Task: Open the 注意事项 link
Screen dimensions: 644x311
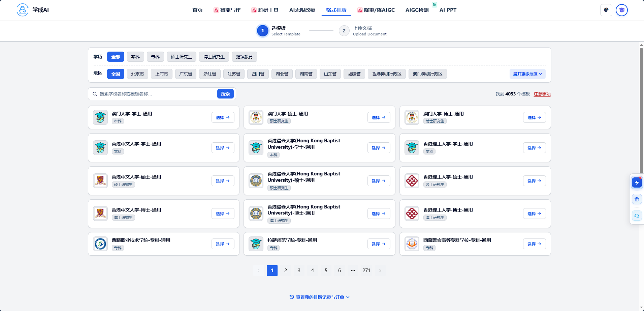Action: tap(542, 94)
